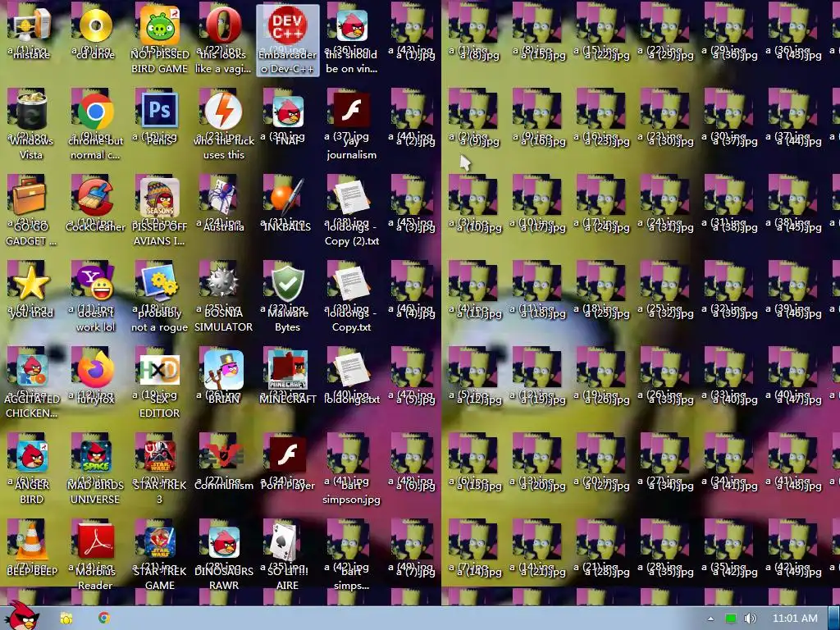Open 'PISSED OFF AVIANS' Seasons icon
840x630 pixels.
[x=159, y=197]
